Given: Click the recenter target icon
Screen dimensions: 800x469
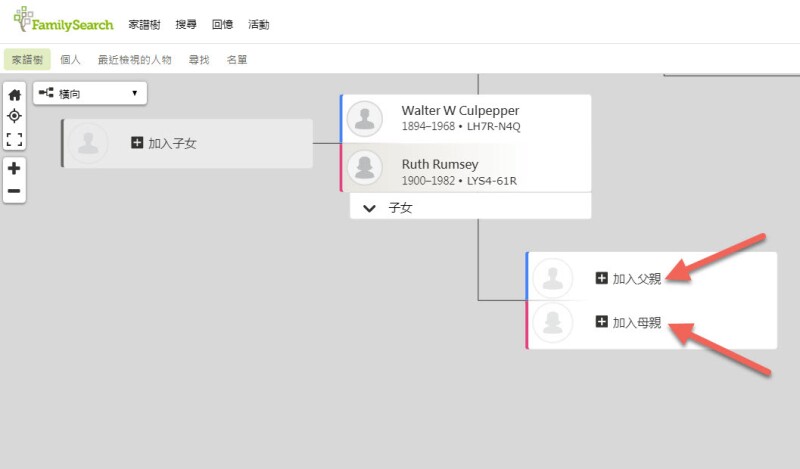Looking at the screenshot, I should 14,116.
